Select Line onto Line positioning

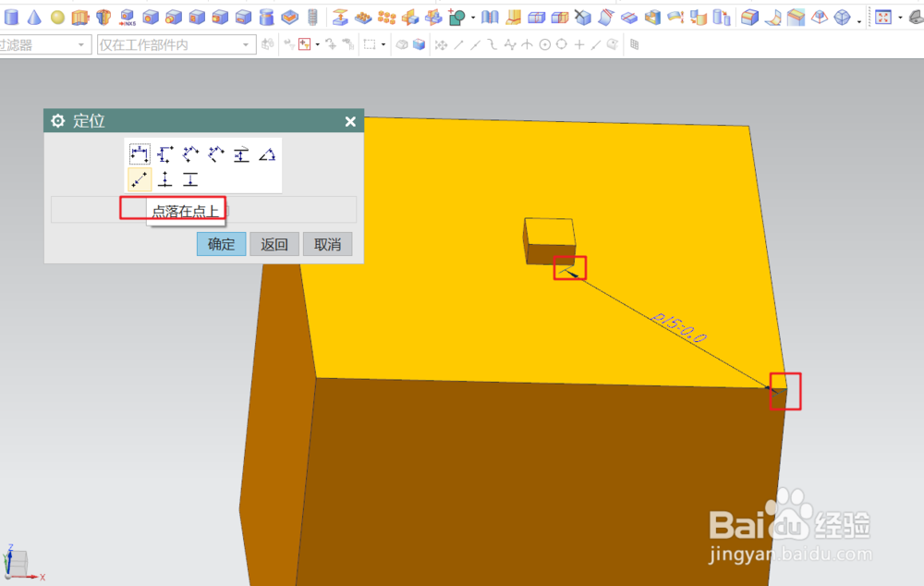pos(190,179)
